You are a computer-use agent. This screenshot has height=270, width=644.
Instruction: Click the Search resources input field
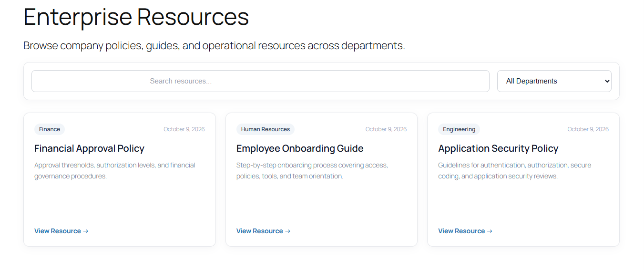(260, 81)
